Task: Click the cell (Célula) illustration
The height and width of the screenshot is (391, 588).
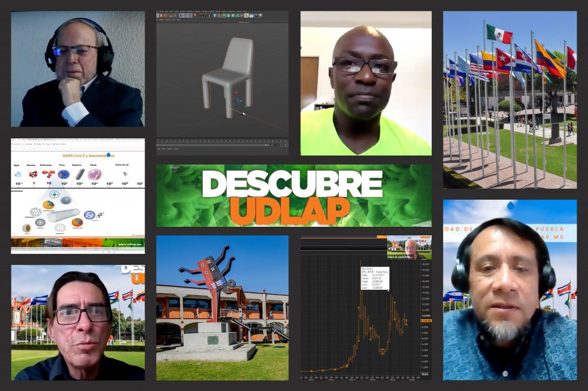Action: click(94, 174)
